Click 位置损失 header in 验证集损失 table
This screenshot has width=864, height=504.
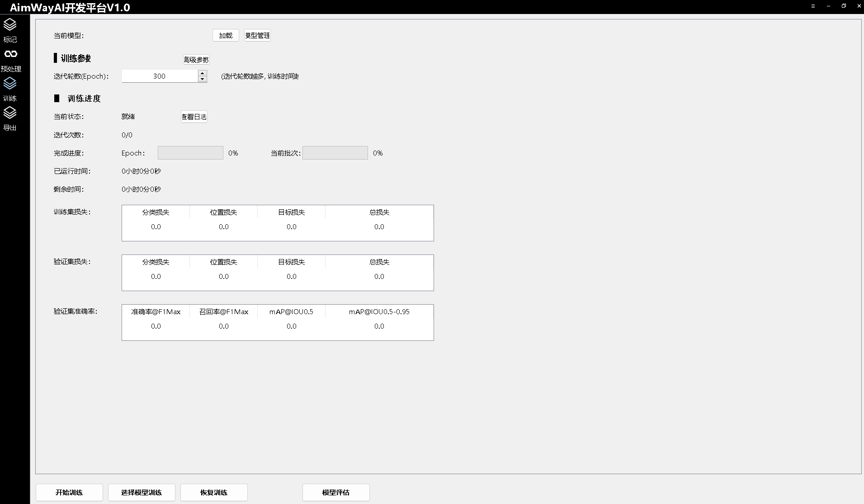(224, 262)
